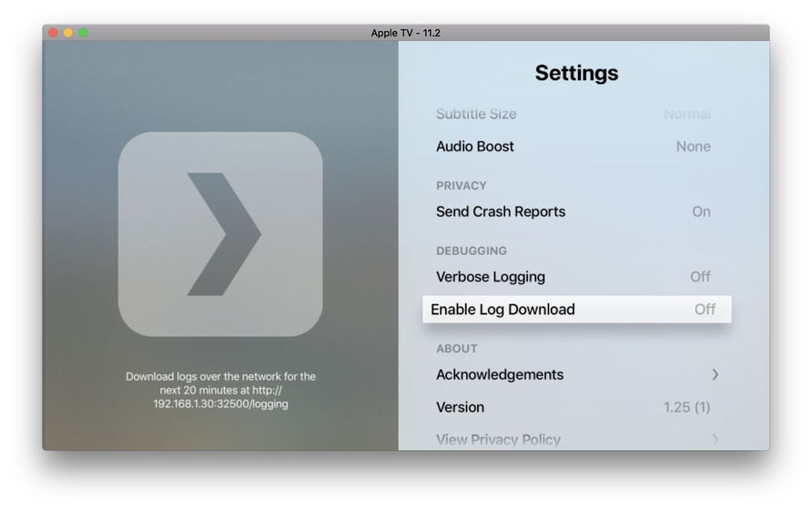The width and height of the screenshot is (812, 511).
Task: Click the DEBUGGING section header
Action: tap(472, 250)
